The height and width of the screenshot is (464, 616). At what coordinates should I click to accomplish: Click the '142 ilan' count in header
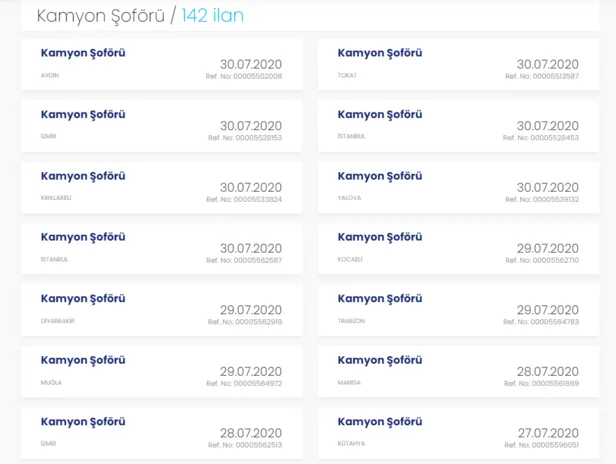pyautogui.click(x=212, y=16)
